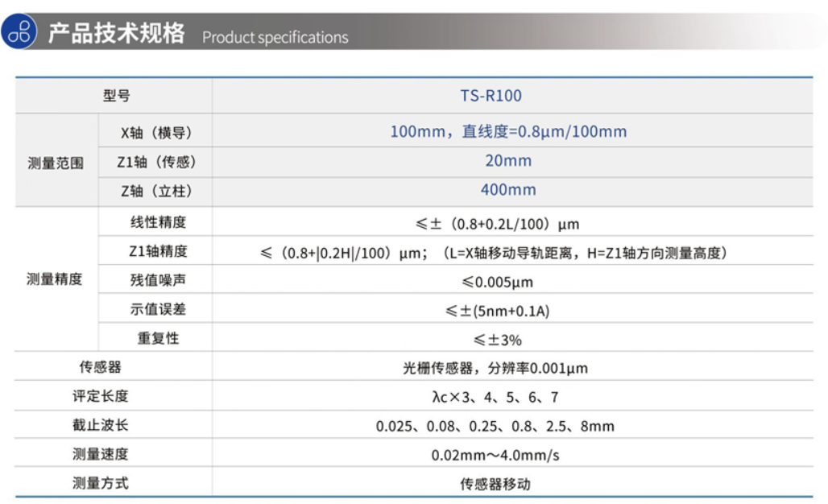Click the 线性精度 formula value

pyautogui.click(x=507, y=223)
